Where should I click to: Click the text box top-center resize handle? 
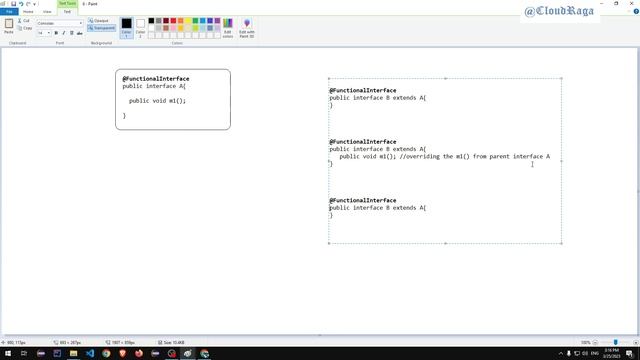click(x=445, y=78)
